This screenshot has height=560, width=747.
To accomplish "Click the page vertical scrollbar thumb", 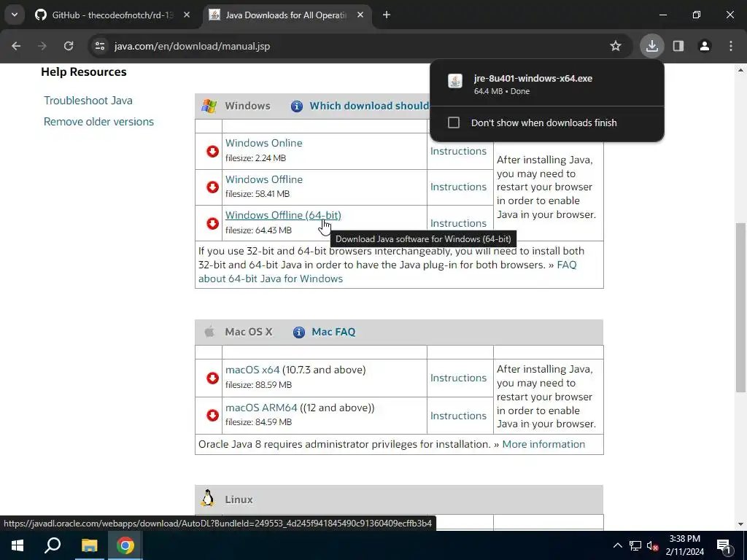I will 740,308.
